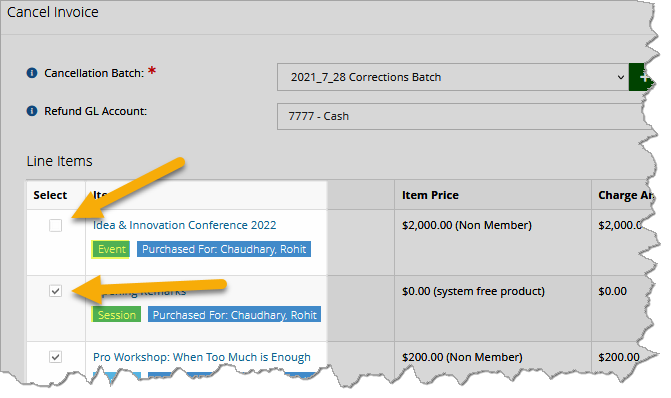671x398 pixels.
Task: Open the Idea & Innovation Conference 2022 link
Action: (x=184, y=225)
